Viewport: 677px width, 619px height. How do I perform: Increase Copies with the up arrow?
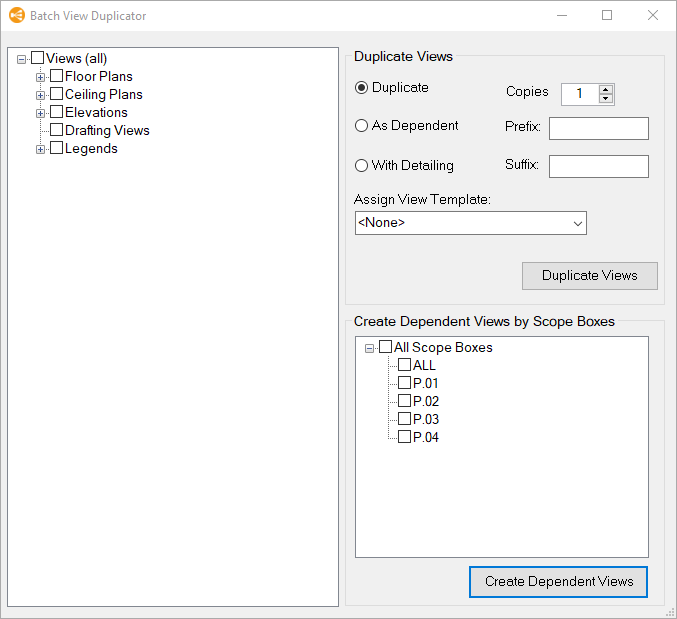pyautogui.click(x=606, y=89)
